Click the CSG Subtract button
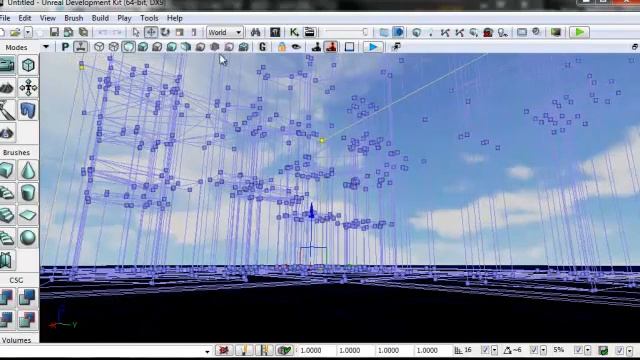 point(27,297)
